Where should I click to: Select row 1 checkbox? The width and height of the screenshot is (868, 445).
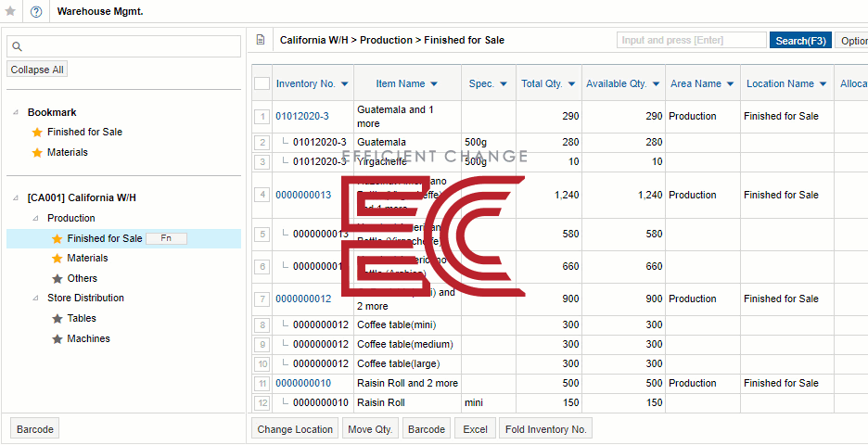click(262, 117)
